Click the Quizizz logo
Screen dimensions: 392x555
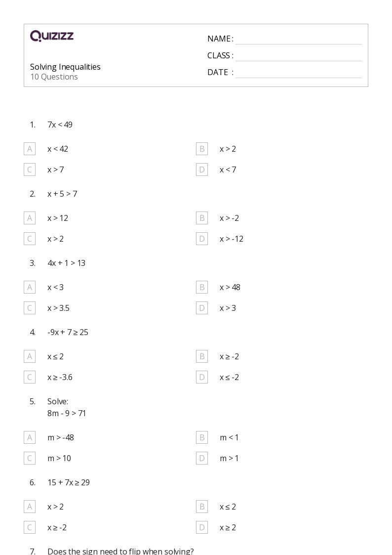(52, 36)
